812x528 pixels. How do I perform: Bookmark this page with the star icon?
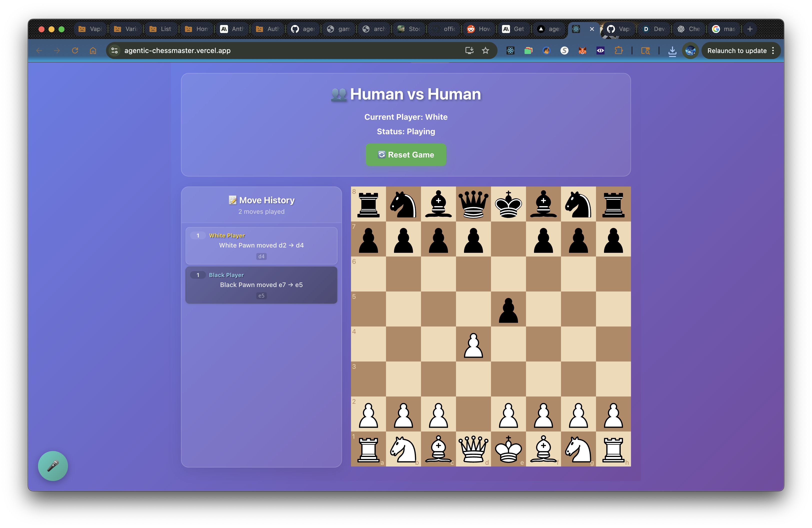click(485, 50)
